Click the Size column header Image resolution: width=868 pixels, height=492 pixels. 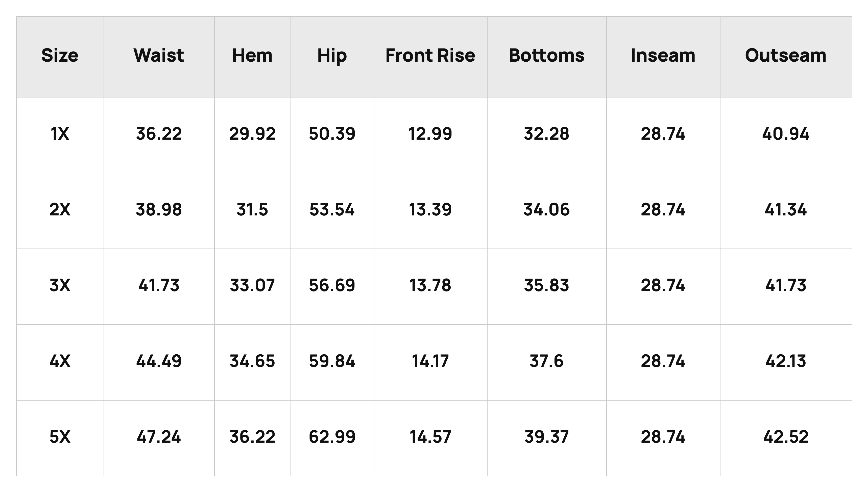pyautogui.click(x=60, y=55)
